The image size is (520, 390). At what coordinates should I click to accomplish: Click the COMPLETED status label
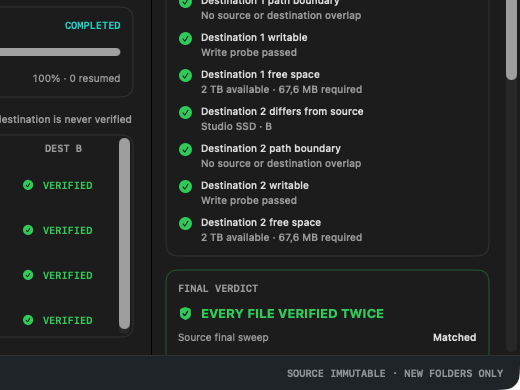click(93, 26)
